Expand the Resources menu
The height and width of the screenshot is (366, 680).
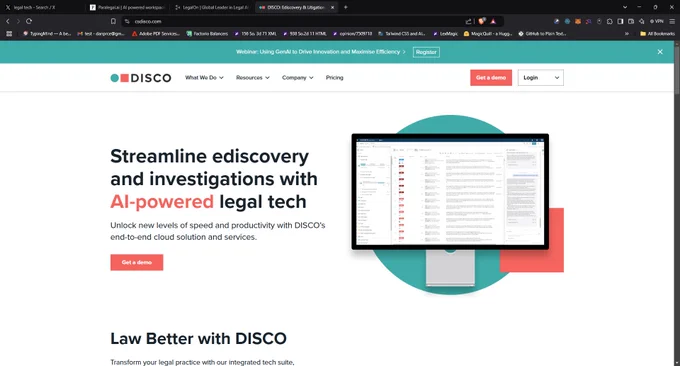point(253,78)
